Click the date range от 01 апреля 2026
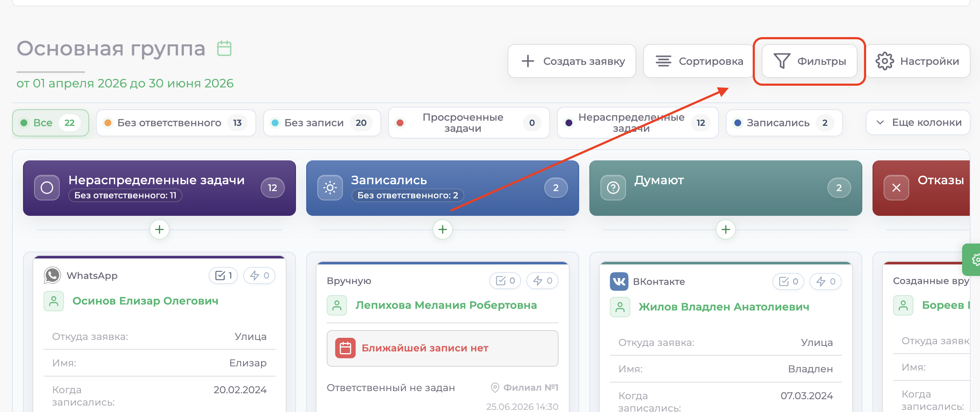Image resolution: width=980 pixels, height=412 pixels. point(125,83)
